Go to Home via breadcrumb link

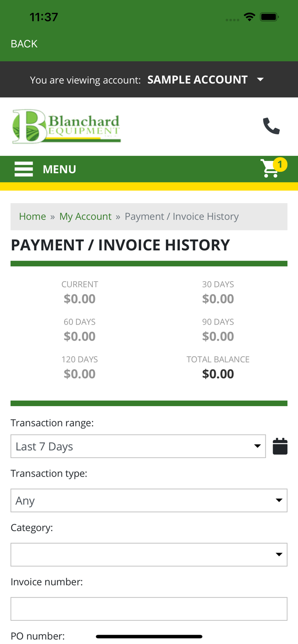click(32, 216)
